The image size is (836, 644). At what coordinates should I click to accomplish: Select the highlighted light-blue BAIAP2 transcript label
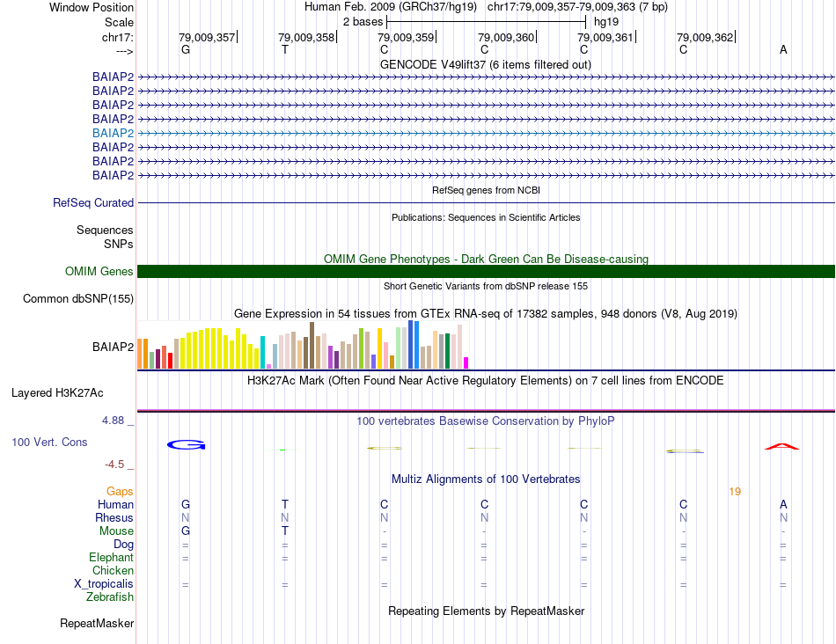coord(113,133)
